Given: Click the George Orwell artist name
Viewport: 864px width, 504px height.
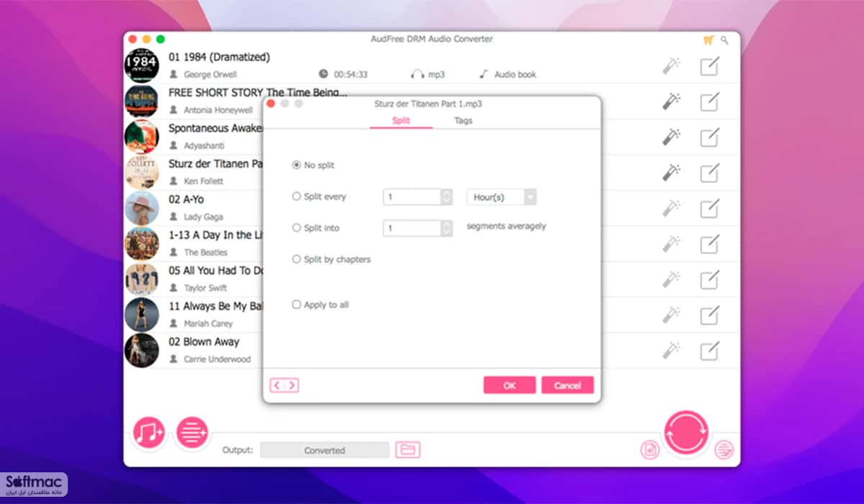Looking at the screenshot, I should pyautogui.click(x=210, y=74).
